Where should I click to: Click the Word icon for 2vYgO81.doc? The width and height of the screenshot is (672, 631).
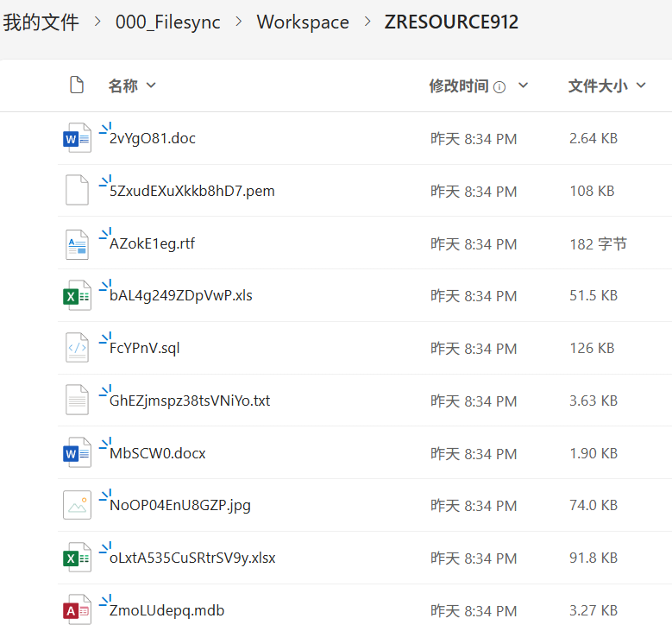[x=77, y=138]
